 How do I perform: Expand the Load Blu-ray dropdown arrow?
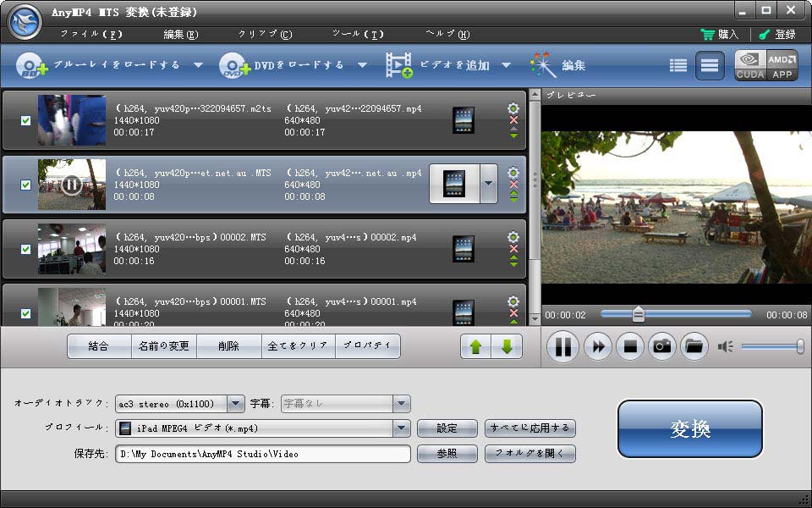(198, 65)
